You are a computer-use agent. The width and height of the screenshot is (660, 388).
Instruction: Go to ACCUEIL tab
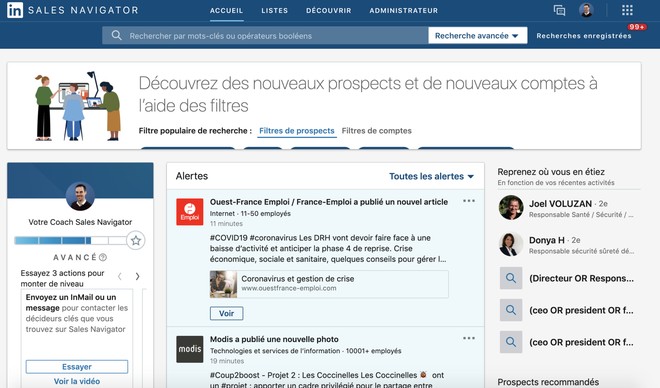(226, 11)
